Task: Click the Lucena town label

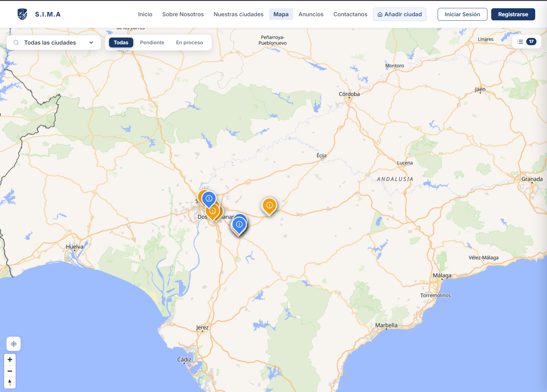Action: pyautogui.click(x=405, y=163)
